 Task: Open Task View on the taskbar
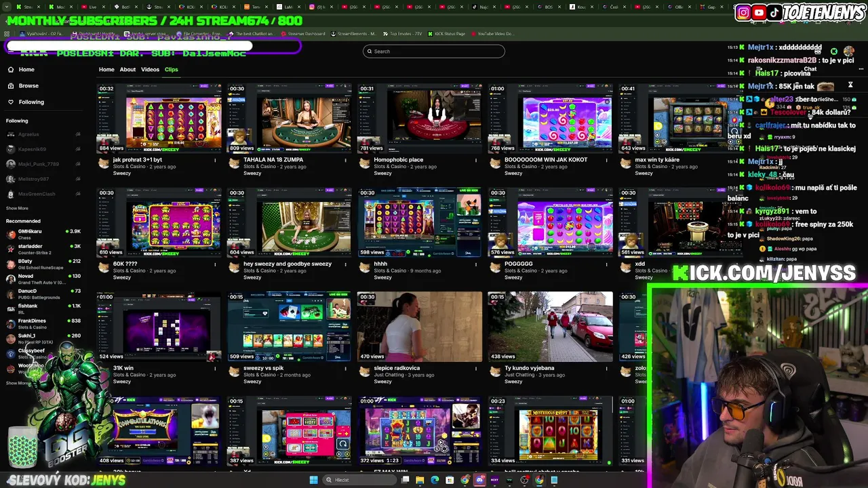pyautogui.click(x=405, y=480)
